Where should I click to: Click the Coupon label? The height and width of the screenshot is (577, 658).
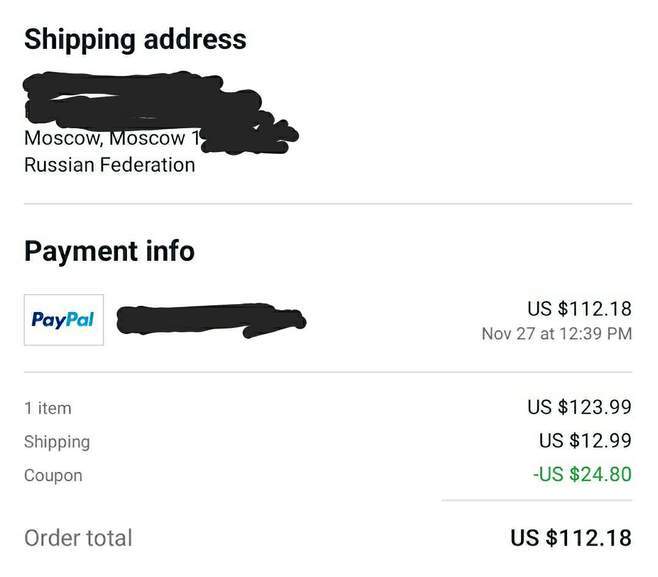click(53, 475)
